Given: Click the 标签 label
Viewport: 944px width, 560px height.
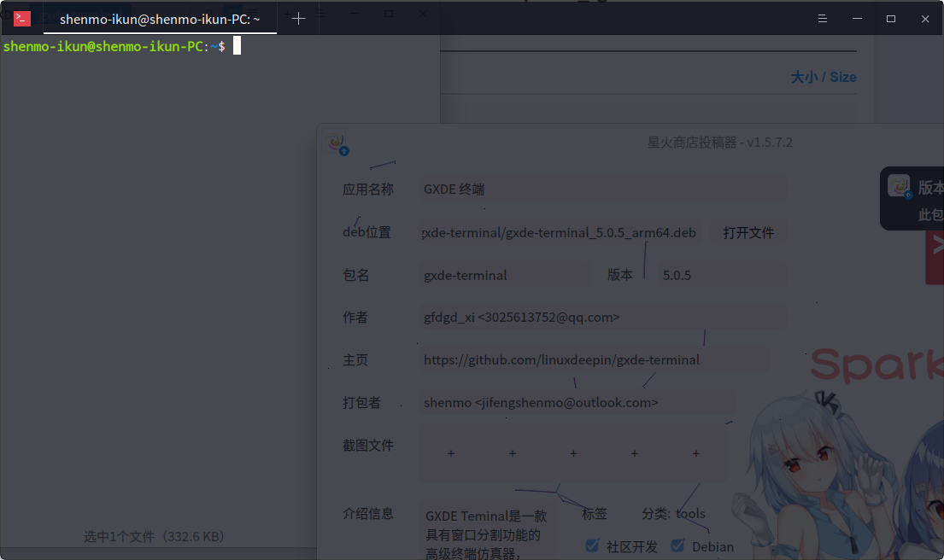Looking at the screenshot, I should point(595,514).
